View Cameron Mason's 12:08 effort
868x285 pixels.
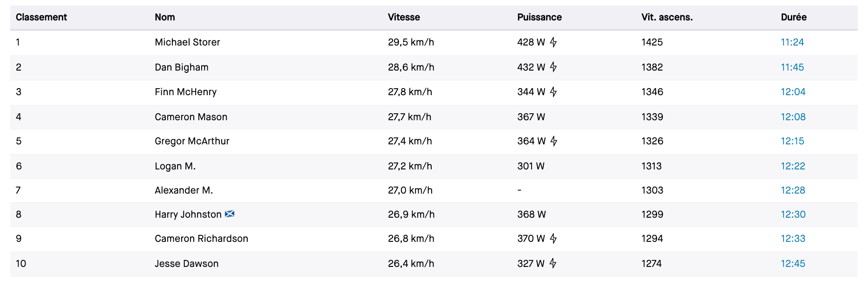tap(793, 117)
